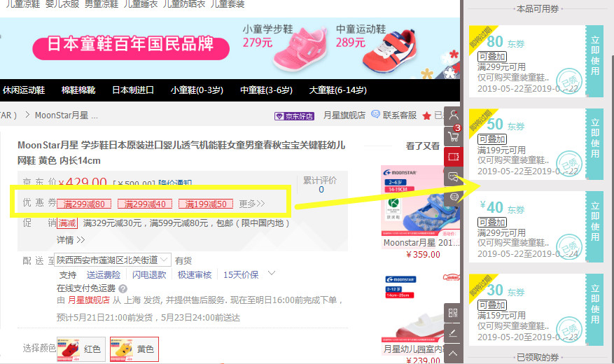Image resolution: width=614 pixels, height=364 pixels.
Task: Open the shopping cart sidebar icon
Action: (x=454, y=135)
